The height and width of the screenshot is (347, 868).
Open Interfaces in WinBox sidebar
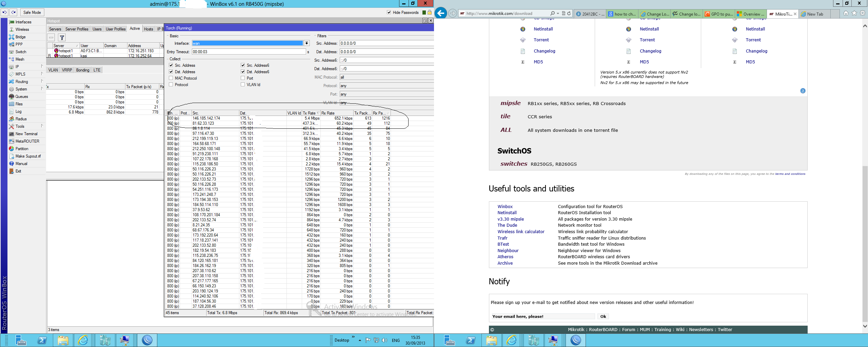[x=23, y=22]
